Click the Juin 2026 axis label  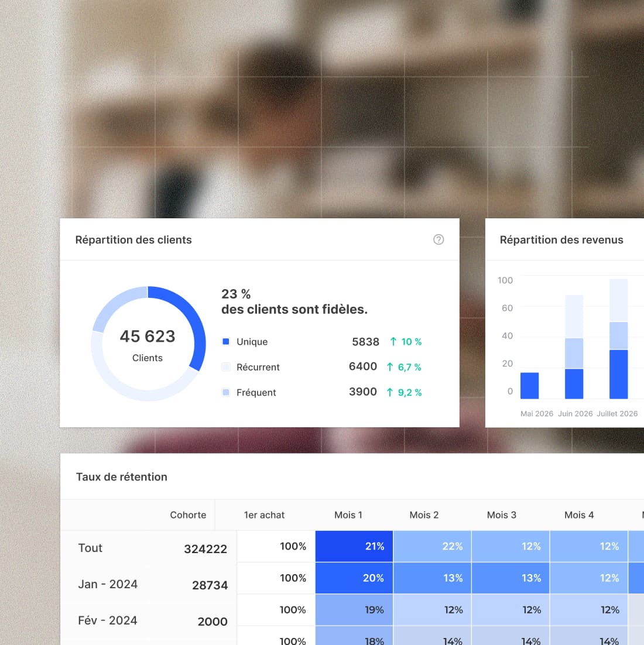pyautogui.click(x=575, y=413)
